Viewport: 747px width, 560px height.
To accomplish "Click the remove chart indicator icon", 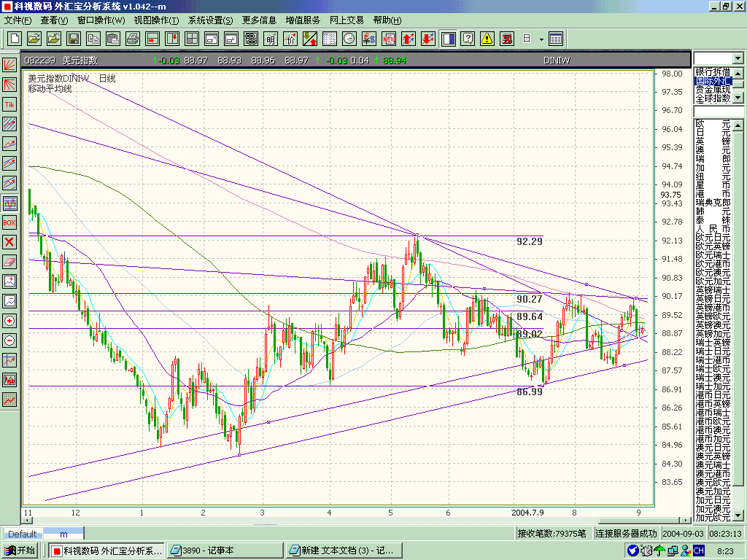I will (x=9, y=301).
